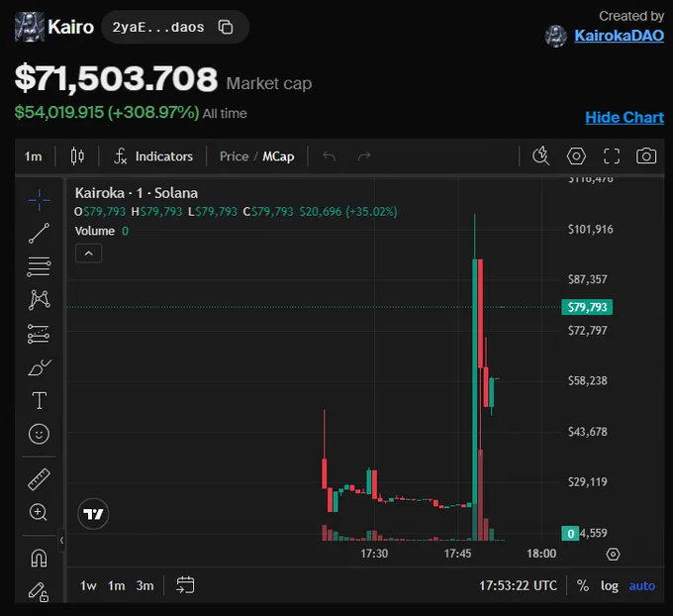This screenshot has width=673, height=616.
Task: Open the go to date calendar
Action: pyautogui.click(x=185, y=585)
